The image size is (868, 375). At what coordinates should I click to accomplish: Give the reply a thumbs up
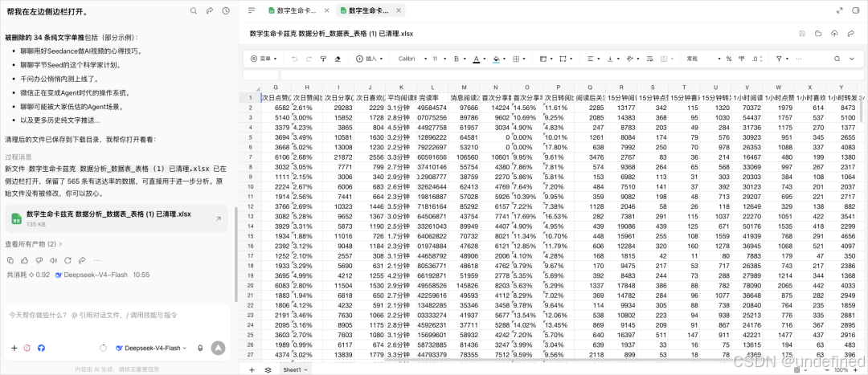24,260
